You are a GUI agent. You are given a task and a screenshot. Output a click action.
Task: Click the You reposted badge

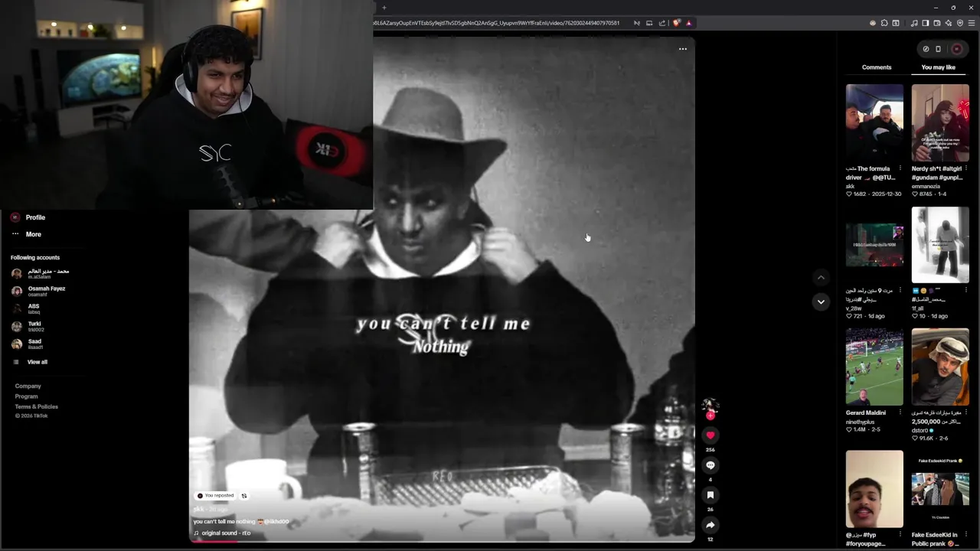coord(215,496)
